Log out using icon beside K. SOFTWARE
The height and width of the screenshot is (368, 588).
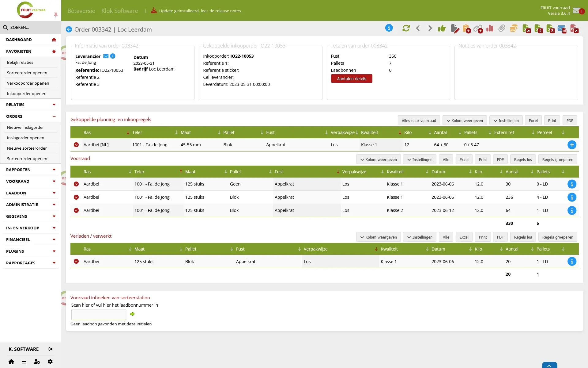51,349
